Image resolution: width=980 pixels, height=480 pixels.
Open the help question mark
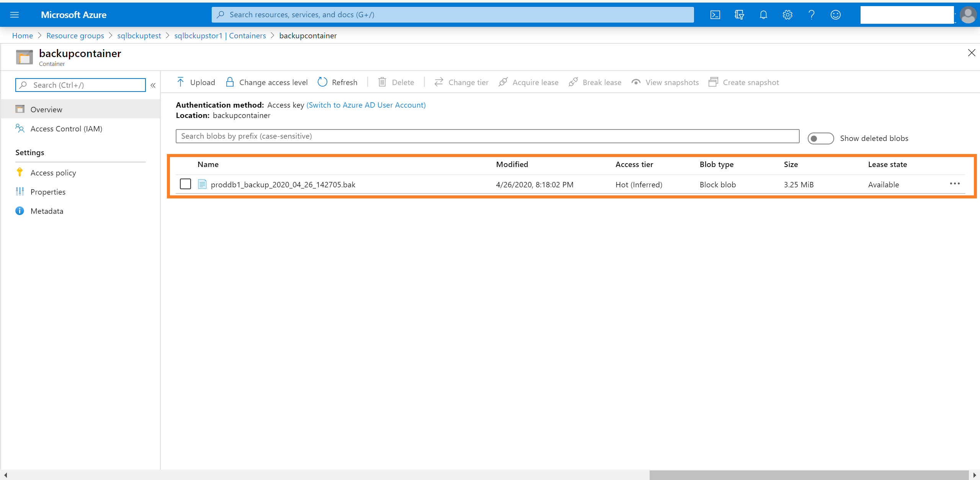[x=811, y=15]
